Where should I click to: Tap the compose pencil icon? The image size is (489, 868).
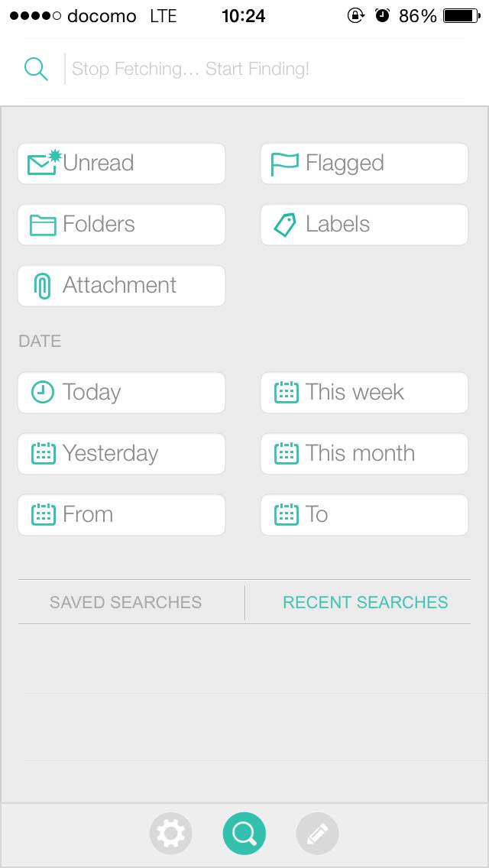pyautogui.click(x=317, y=834)
